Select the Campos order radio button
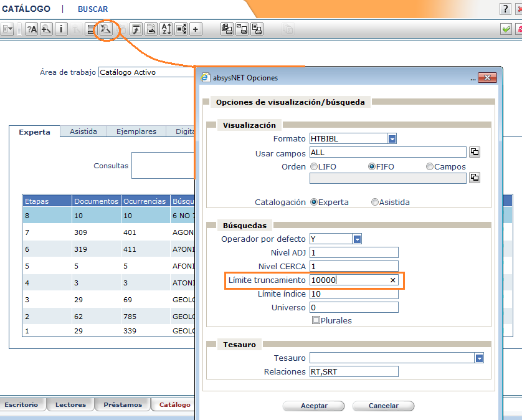 tap(430, 167)
